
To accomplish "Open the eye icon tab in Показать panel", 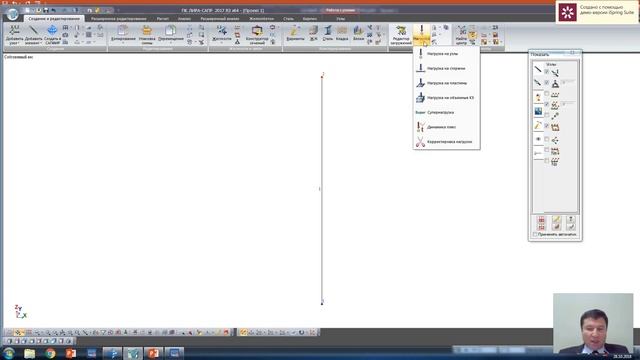I will coord(538,139).
